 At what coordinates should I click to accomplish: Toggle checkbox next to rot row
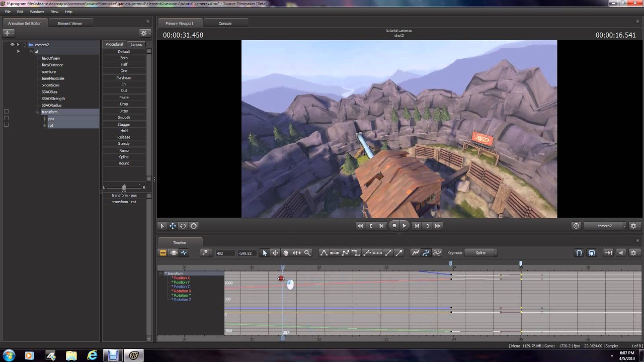click(7, 125)
